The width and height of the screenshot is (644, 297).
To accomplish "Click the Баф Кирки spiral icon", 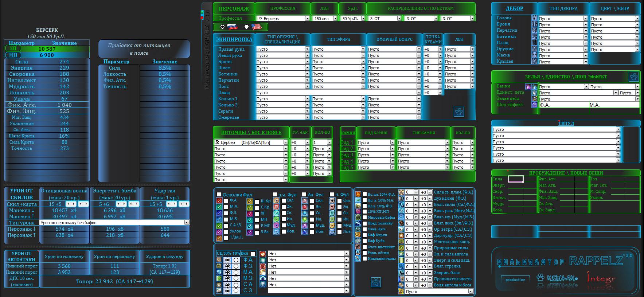I will click(x=358, y=235).
